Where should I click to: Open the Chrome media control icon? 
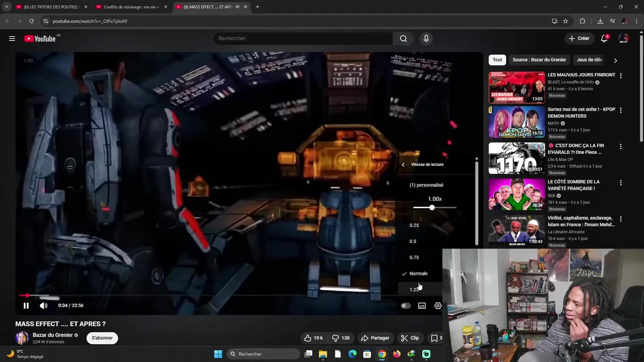point(612,21)
